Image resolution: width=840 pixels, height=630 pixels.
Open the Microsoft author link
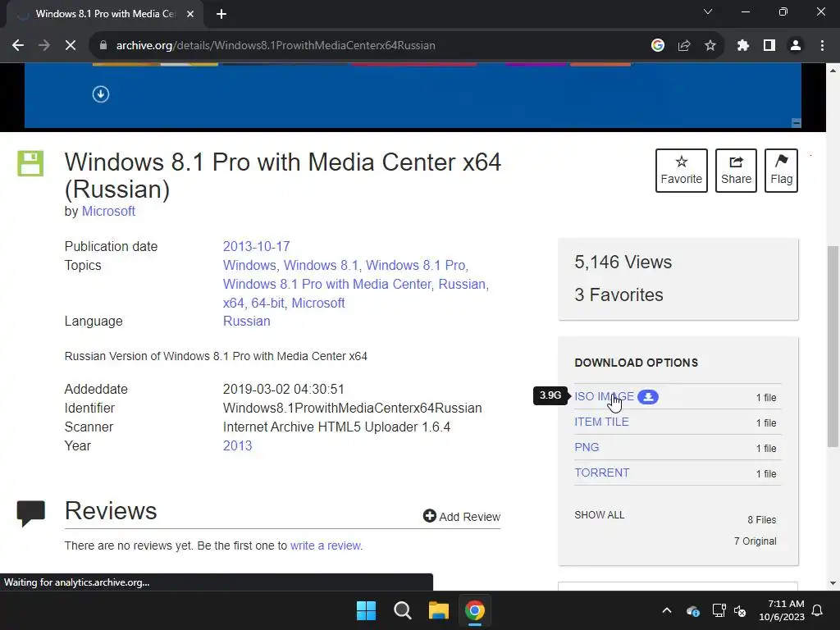point(108,211)
